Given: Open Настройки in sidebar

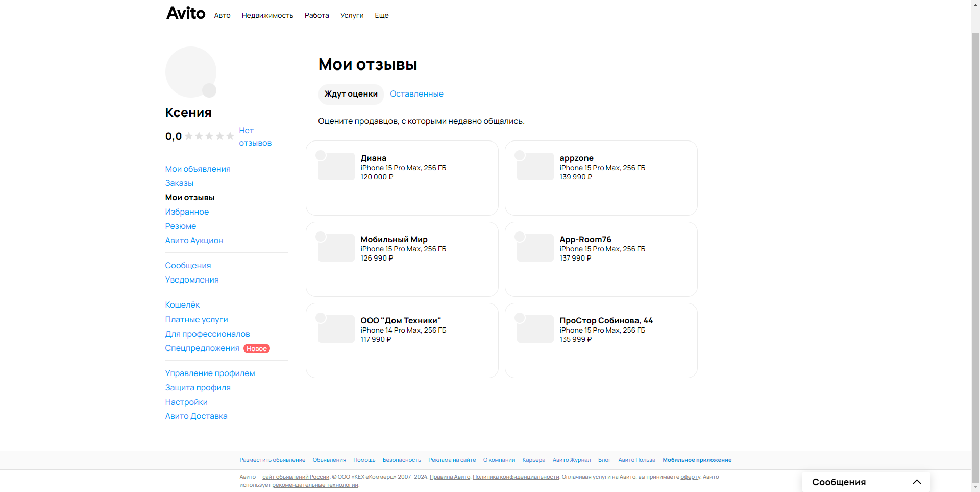Looking at the screenshot, I should [186, 402].
